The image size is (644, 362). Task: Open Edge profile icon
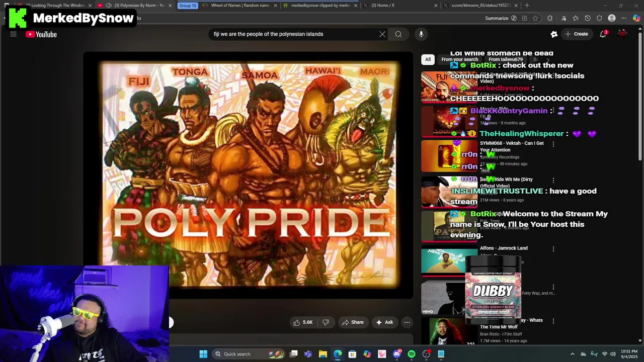point(612,18)
